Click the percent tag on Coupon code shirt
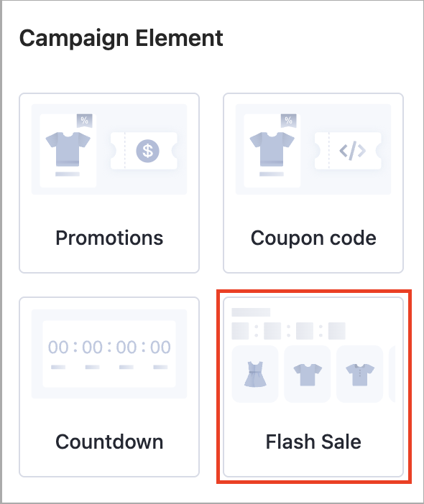 point(289,121)
